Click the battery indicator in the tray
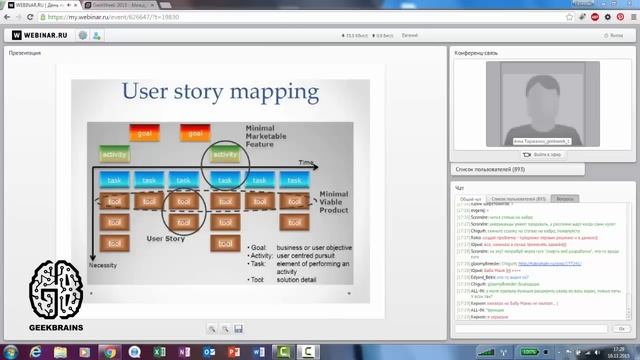This screenshot has height=360, width=640. 529,352
